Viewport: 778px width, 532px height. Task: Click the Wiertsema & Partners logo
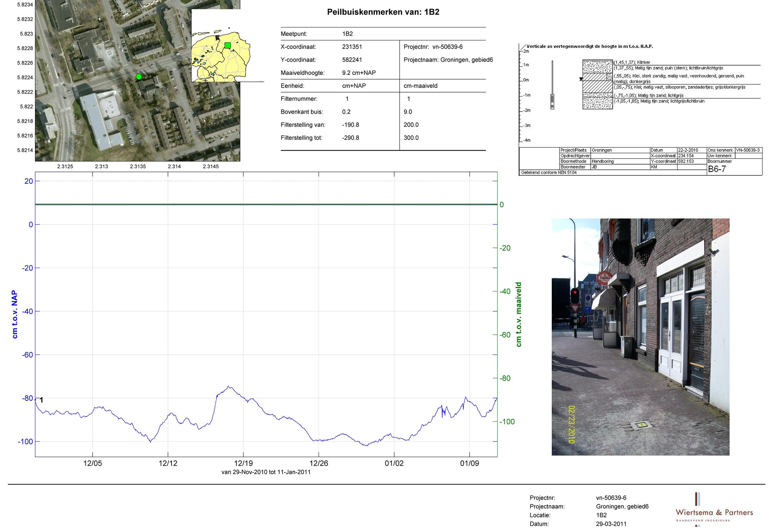click(x=714, y=512)
